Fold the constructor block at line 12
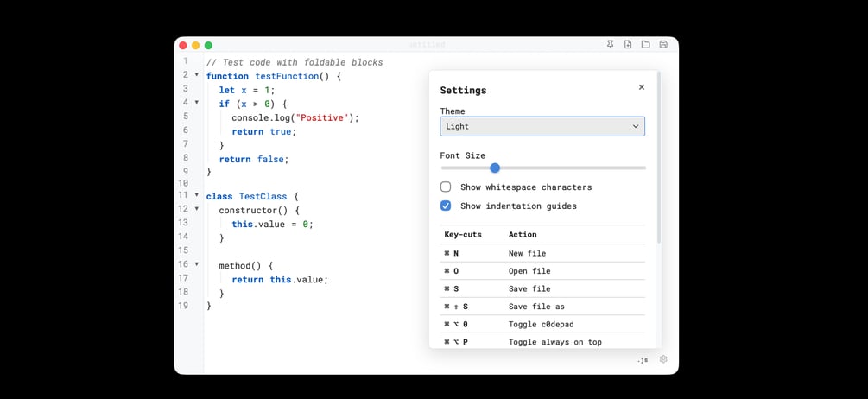This screenshot has height=399, width=868. tap(197, 209)
